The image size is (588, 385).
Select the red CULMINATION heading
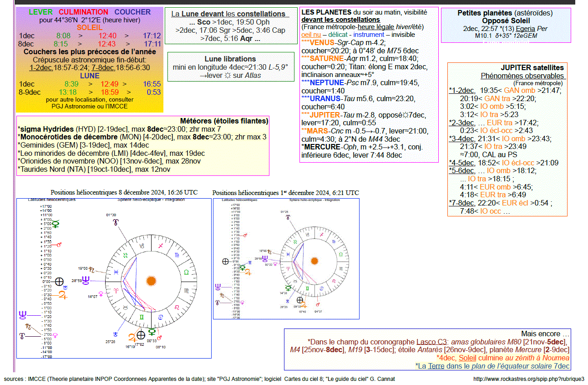tap(84, 12)
